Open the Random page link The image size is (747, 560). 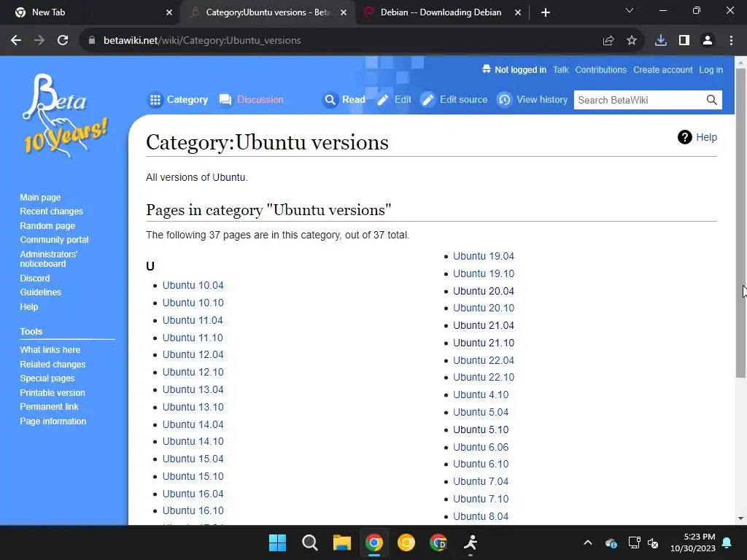pos(47,226)
